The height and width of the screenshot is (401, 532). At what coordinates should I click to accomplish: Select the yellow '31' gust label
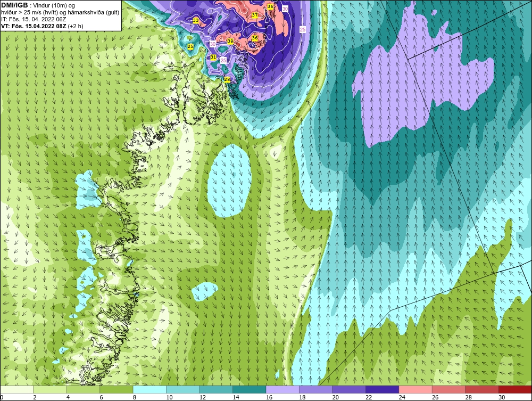tap(213, 57)
